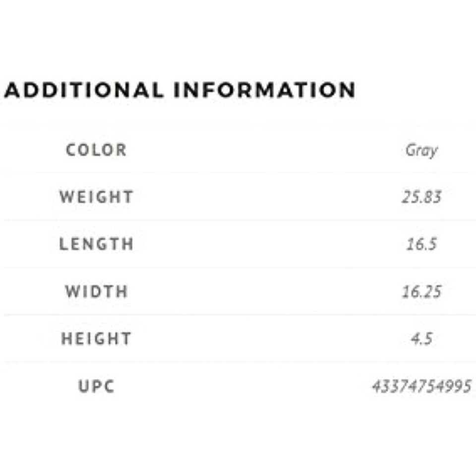Click divider line between Width and Height rows

click(238, 315)
